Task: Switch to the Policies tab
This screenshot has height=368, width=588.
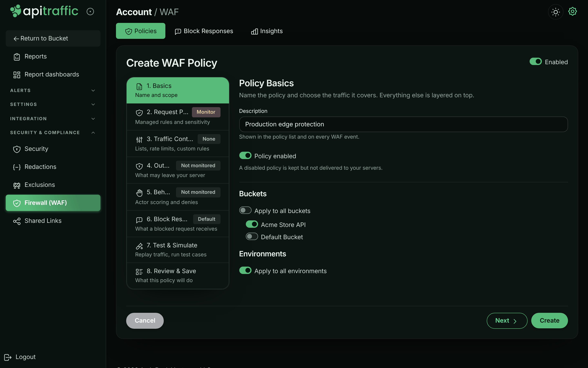Action: (x=140, y=31)
